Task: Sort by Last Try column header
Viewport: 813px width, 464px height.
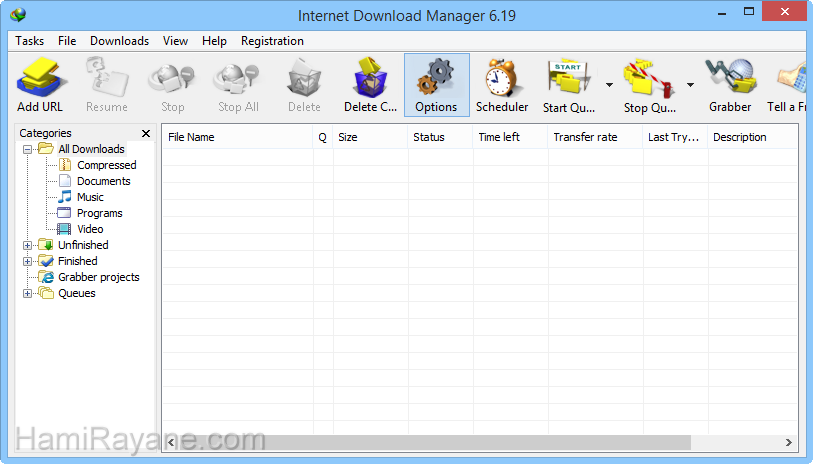Action: 675,137
